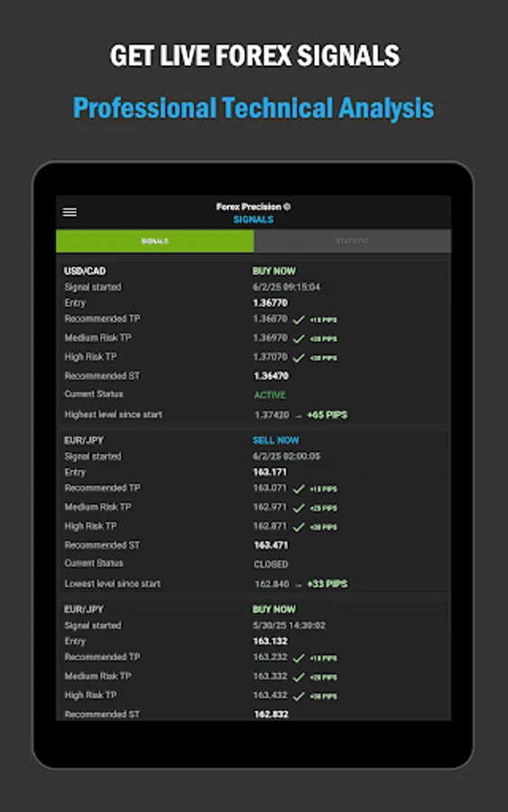Click the 'Lowest level since start' label
508x812 pixels.
(x=113, y=584)
